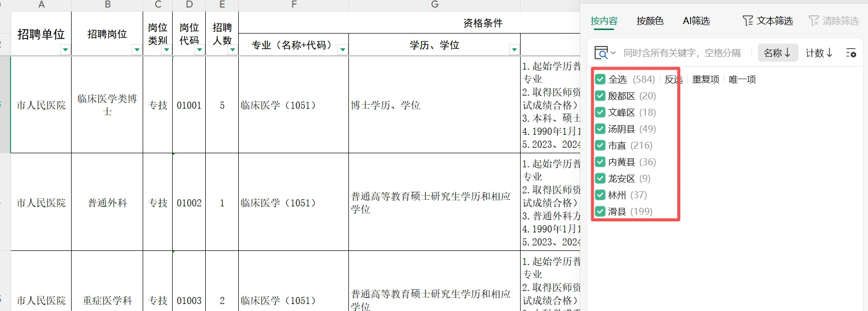Click the 文本筛选 button

click(768, 21)
